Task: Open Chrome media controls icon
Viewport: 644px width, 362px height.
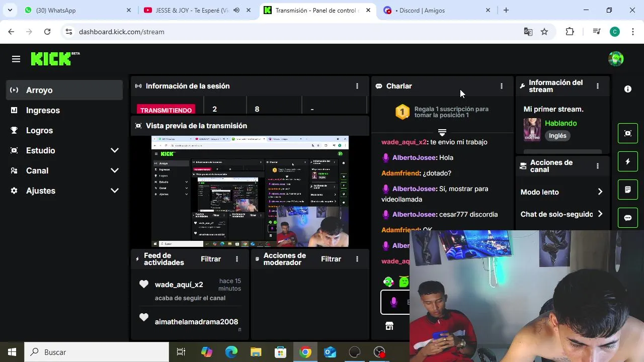Action: 597,32
